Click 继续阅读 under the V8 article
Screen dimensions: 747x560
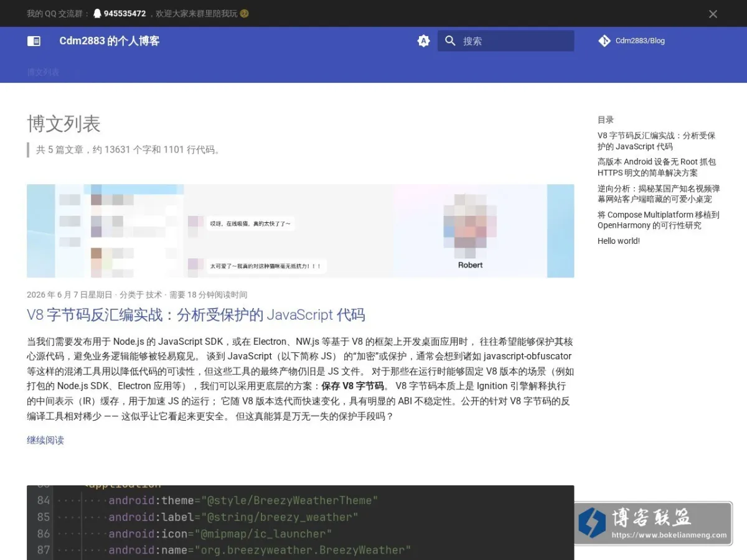pos(45,441)
